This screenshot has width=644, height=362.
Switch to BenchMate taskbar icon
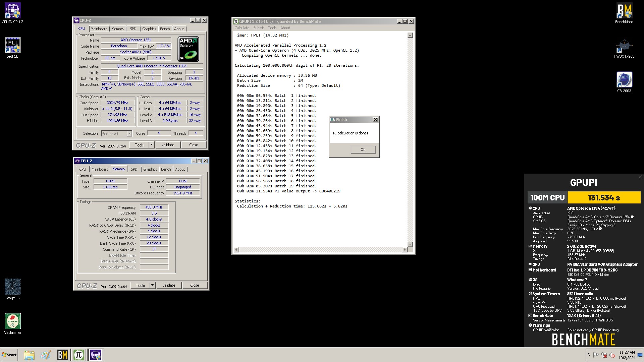coord(62,355)
